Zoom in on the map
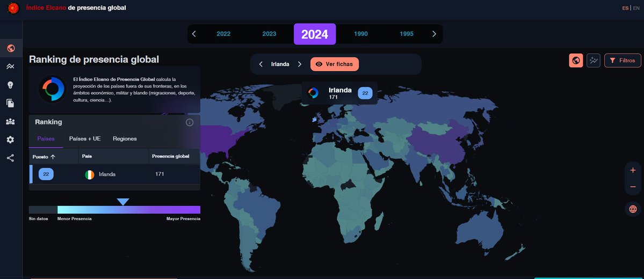The image size is (644, 279). (x=633, y=170)
